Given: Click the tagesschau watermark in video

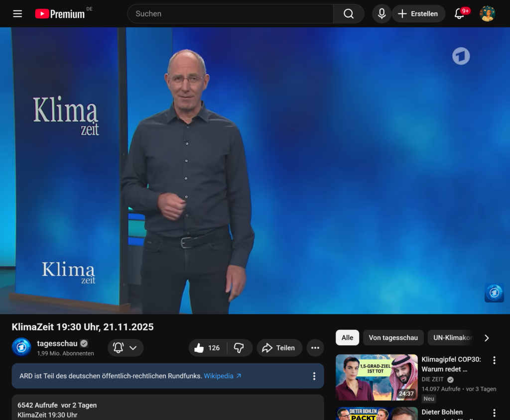Looking at the screenshot, I should (x=494, y=293).
